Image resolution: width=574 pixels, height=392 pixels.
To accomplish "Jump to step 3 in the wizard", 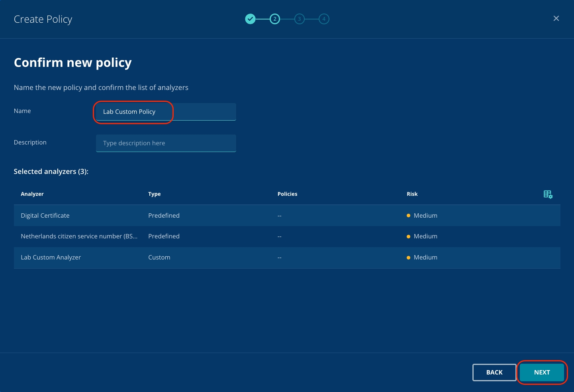I will (x=300, y=19).
